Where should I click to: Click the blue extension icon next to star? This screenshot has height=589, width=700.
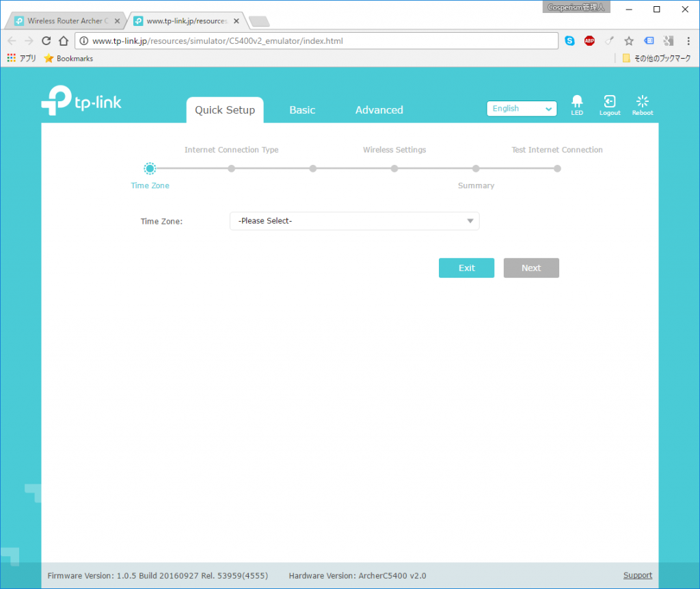click(649, 40)
